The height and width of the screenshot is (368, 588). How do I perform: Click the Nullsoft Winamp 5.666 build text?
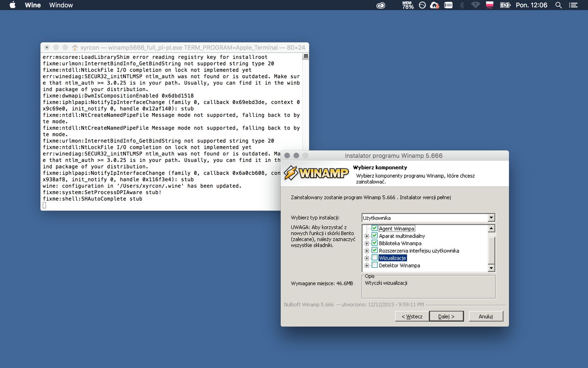[x=354, y=305]
